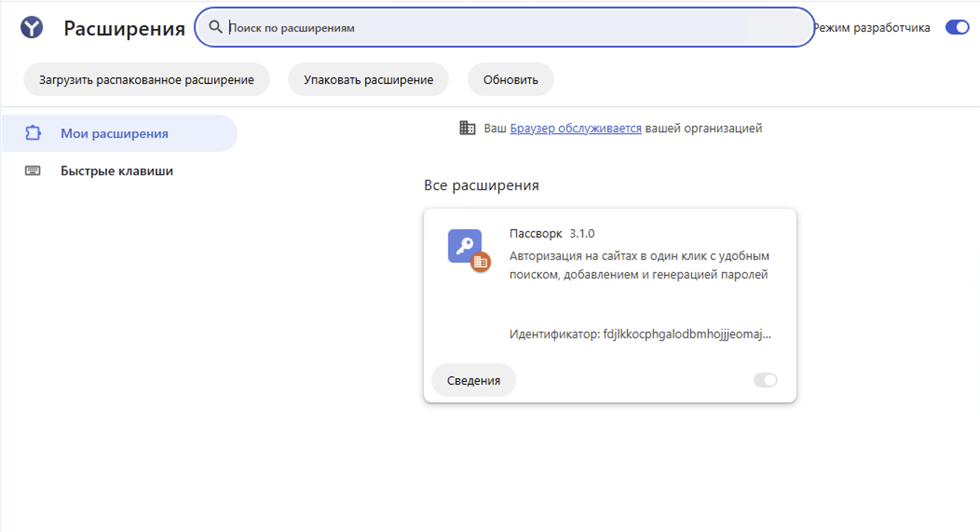Open the Мои расширения section

tap(120, 133)
